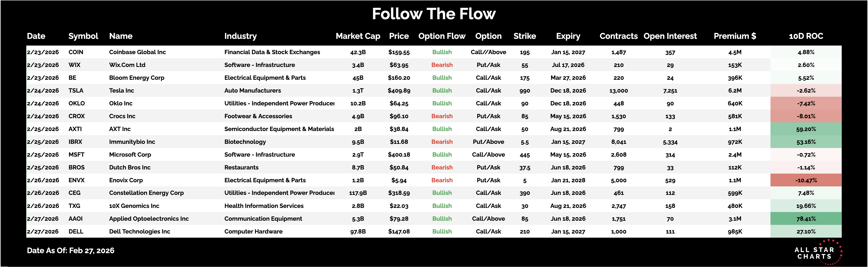Select the Crocs Inc row name

[x=122, y=117]
